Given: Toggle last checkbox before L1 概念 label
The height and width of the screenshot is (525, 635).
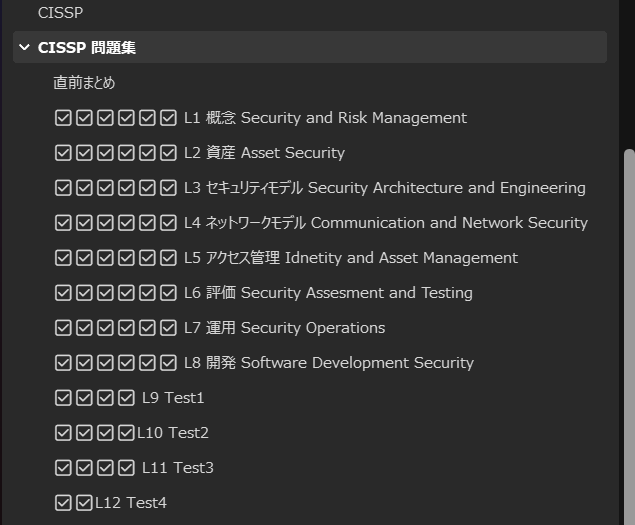Looking at the screenshot, I should point(168,118).
